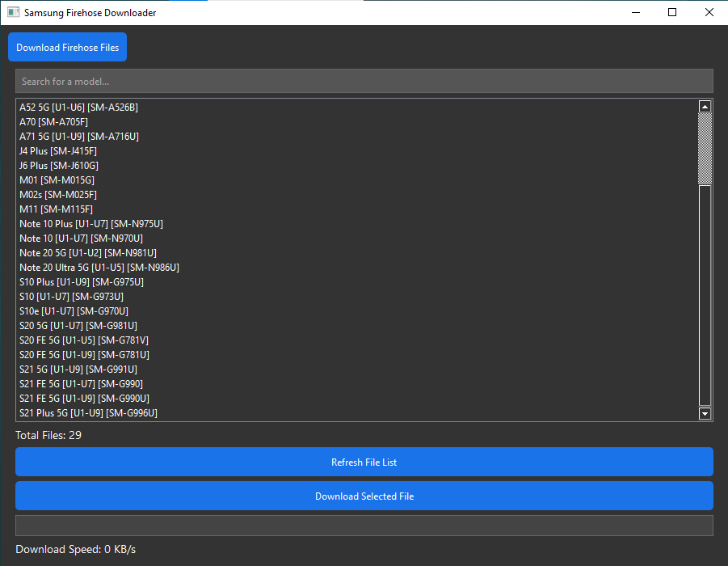Image resolution: width=728 pixels, height=566 pixels.
Task: Click the download progress bar
Action: pos(364,525)
